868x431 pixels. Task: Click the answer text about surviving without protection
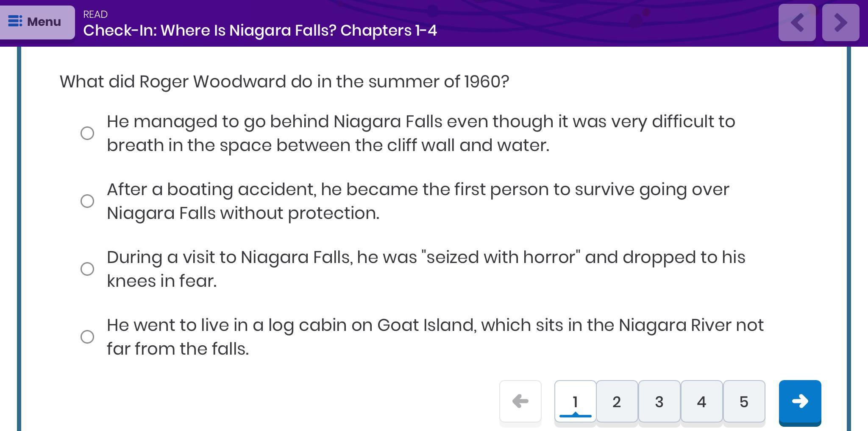[417, 201]
